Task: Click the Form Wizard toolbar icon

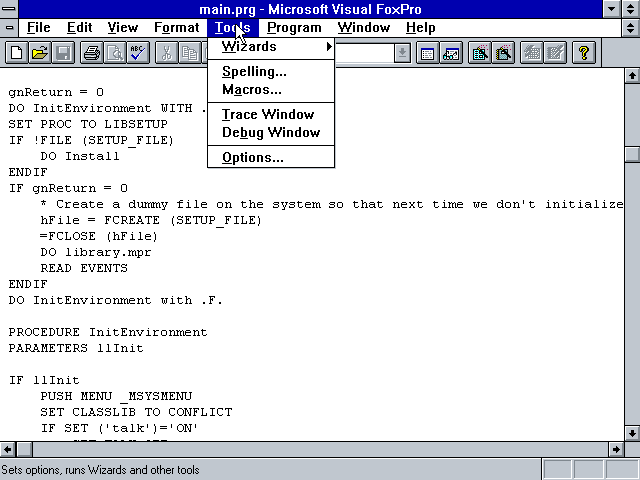Action: tap(480, 53)
